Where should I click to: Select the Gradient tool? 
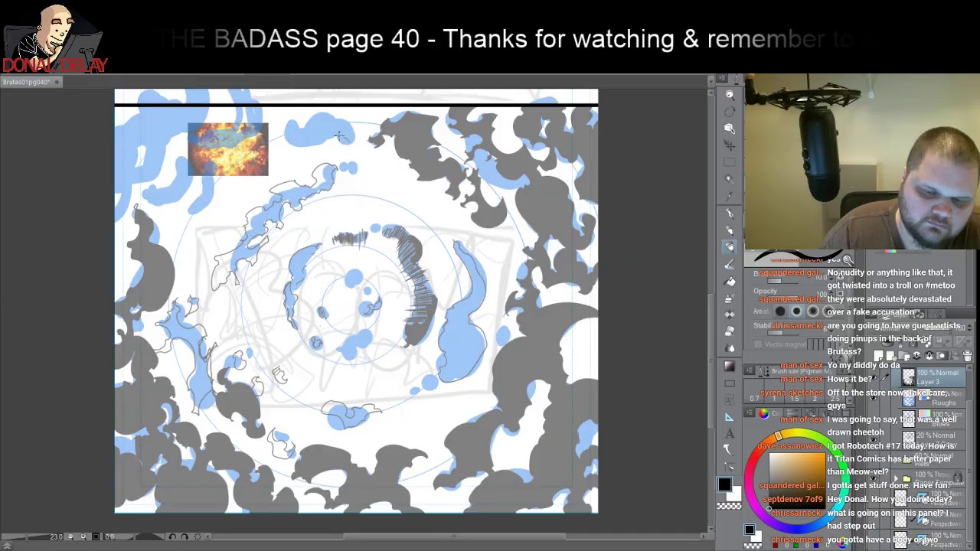pos(730,366)
